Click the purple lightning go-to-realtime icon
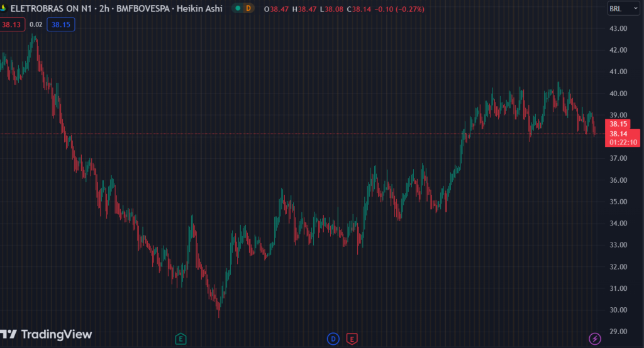The width and height of the screenshot is (644, 348). [x=595, y=339]
